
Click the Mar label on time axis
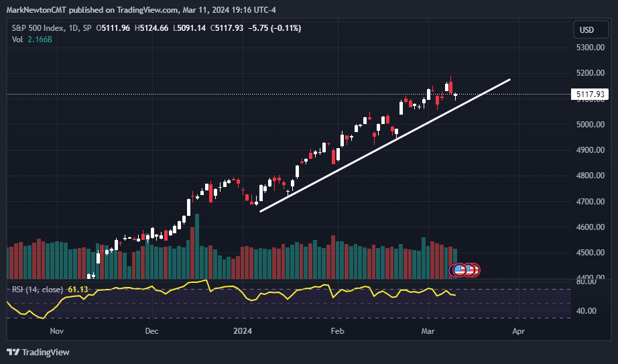[427, 330]
